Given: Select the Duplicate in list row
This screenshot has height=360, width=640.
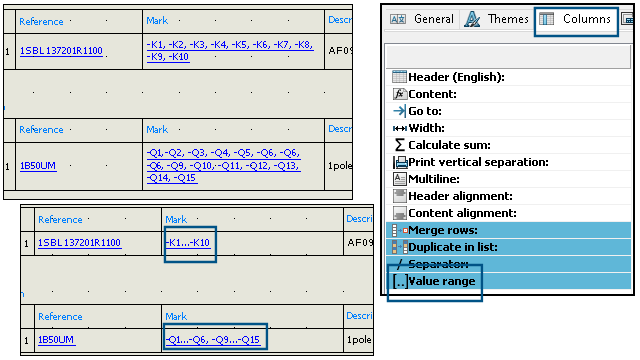Looking at the screenshot, I should pos(509,247).
